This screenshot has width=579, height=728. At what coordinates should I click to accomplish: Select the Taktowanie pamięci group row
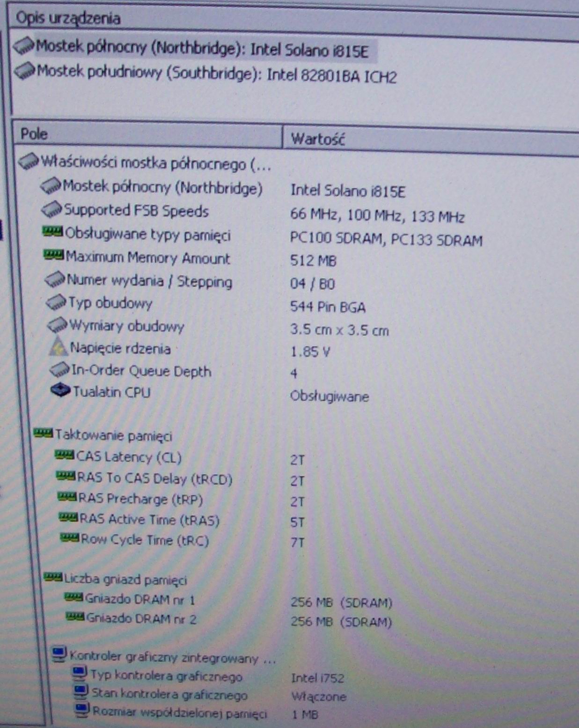(103, 435)
